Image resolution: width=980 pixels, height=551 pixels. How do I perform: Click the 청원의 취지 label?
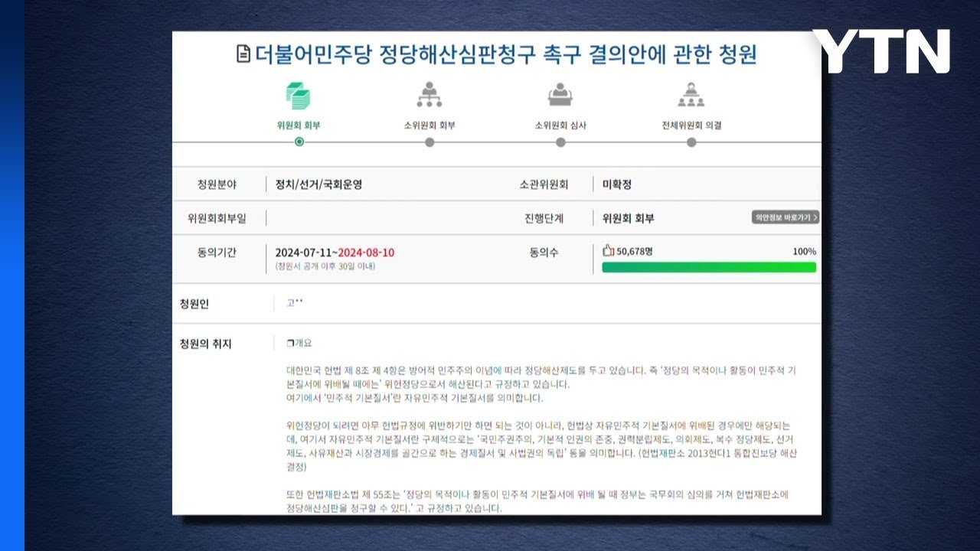point(204,344)
